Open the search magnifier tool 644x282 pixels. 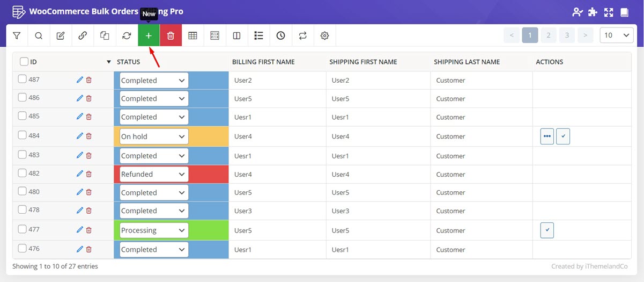(x=39, y=35)
